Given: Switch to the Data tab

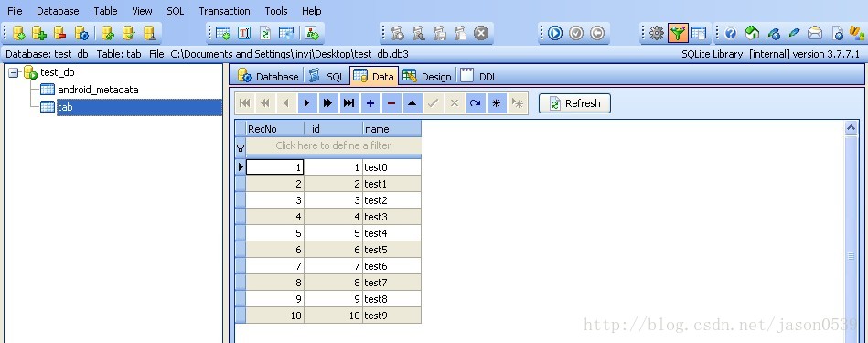Looking at the screenshot, I should 374,76.
